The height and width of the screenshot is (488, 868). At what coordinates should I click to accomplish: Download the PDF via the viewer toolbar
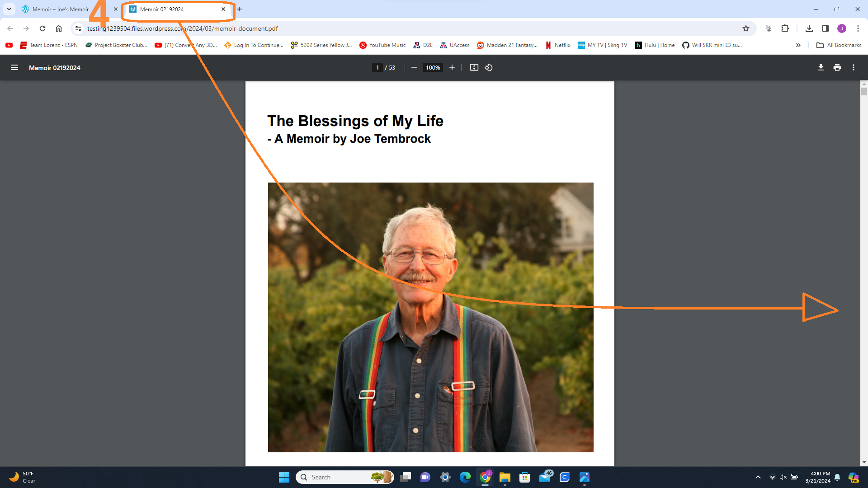pyautogui.click(x=821, y=67)
